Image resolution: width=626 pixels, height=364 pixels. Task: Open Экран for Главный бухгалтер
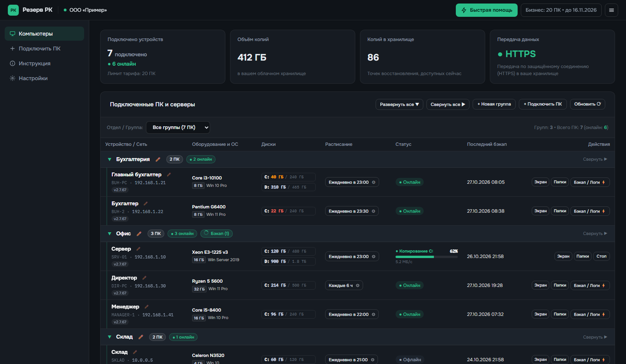coord(540,182)
